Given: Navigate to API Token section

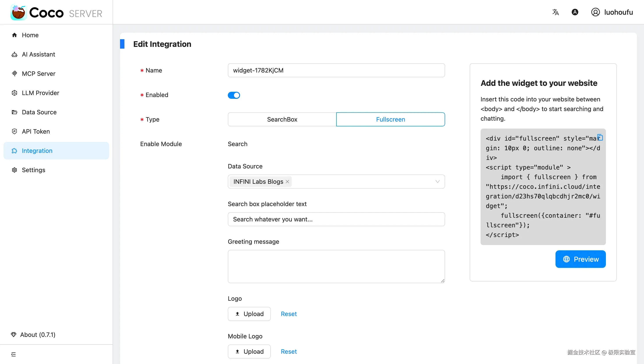Looking at the screenshot, I should [x=36, y=131].
